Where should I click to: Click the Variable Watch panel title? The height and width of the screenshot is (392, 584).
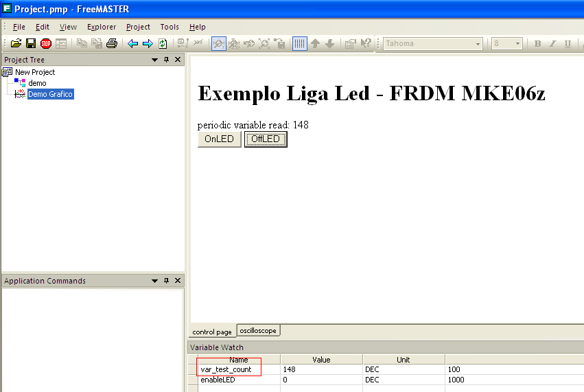pyautogui.click(x=217, y=347)
